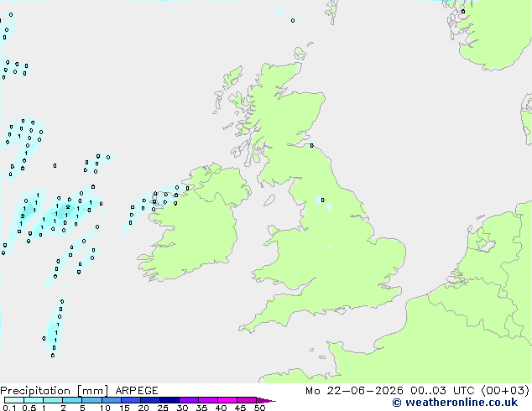Click the 5–10 mm legend color swatch

[91, 400]
